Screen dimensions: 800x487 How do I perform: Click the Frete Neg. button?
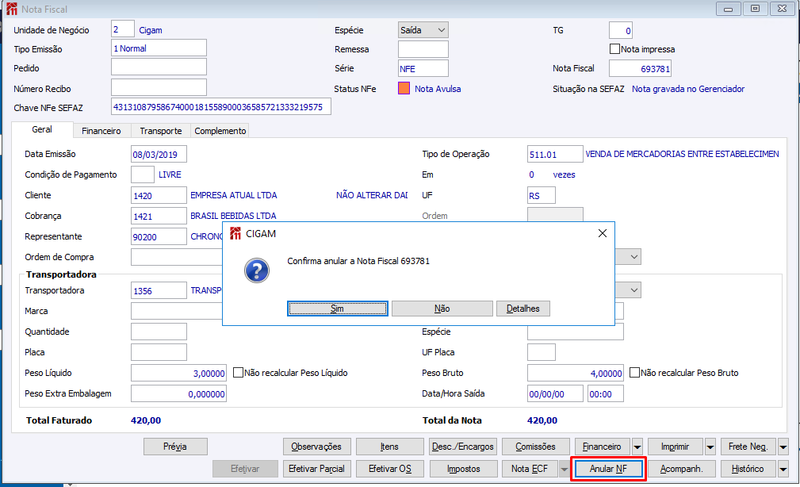tap(748, 447)
